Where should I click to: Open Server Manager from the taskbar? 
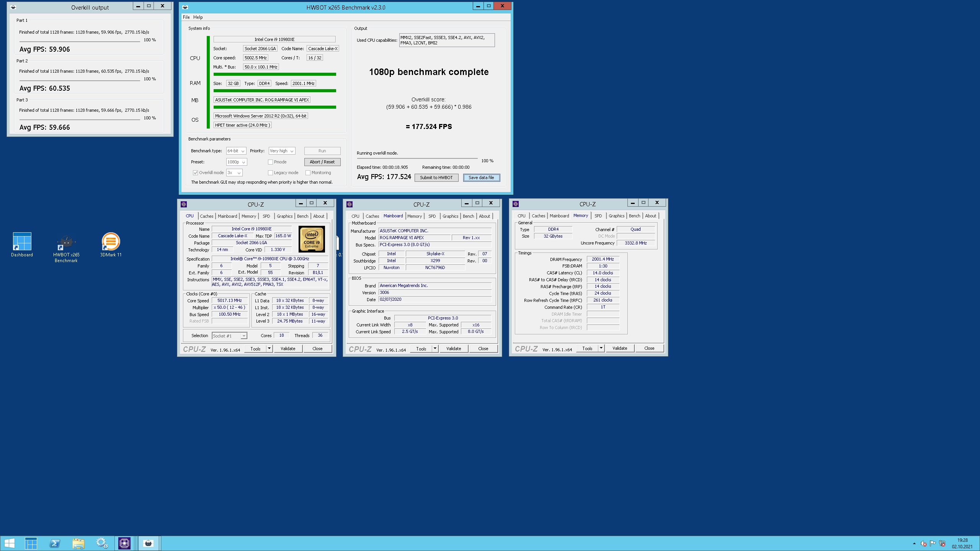tap(31, 543)
